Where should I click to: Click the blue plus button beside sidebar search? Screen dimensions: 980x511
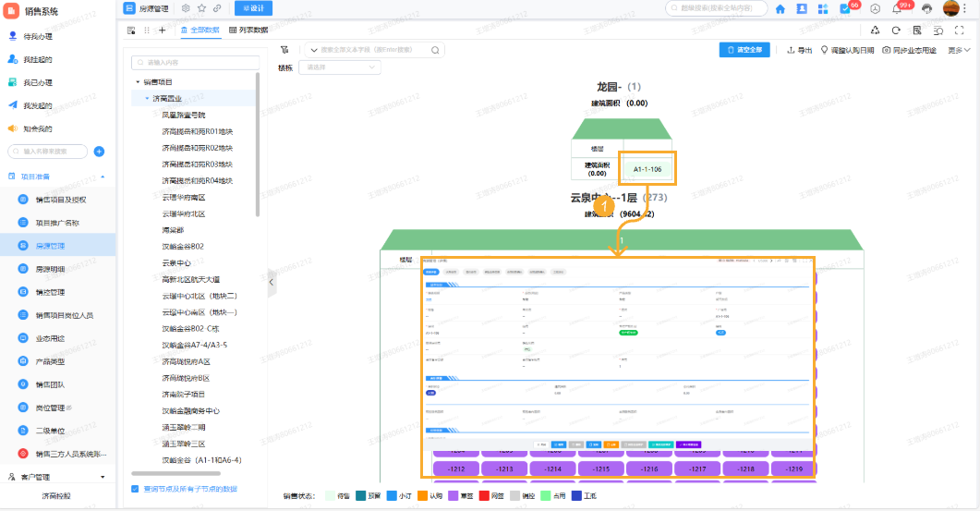tap(99, 152)
